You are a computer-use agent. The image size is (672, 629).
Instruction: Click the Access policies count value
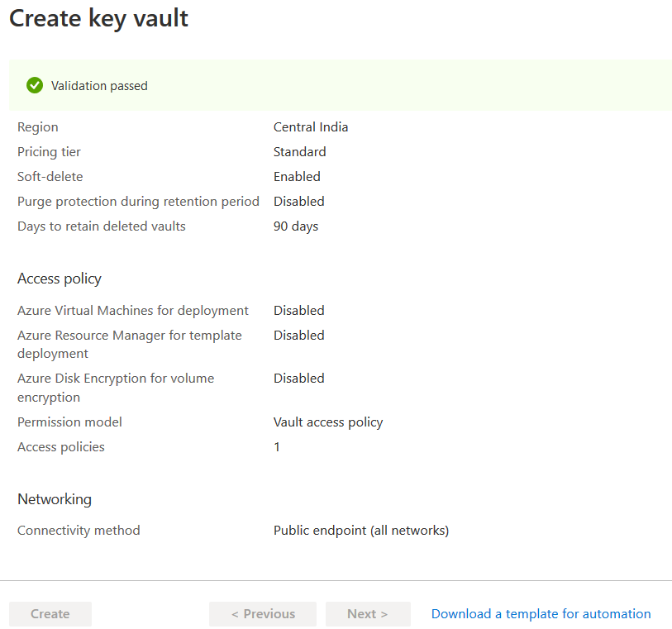pos(277,447)
